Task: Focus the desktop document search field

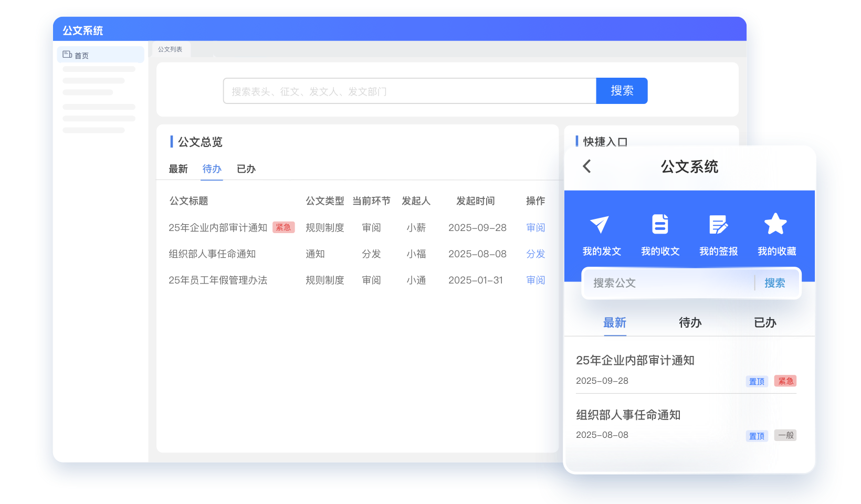Action: [409, 91]
